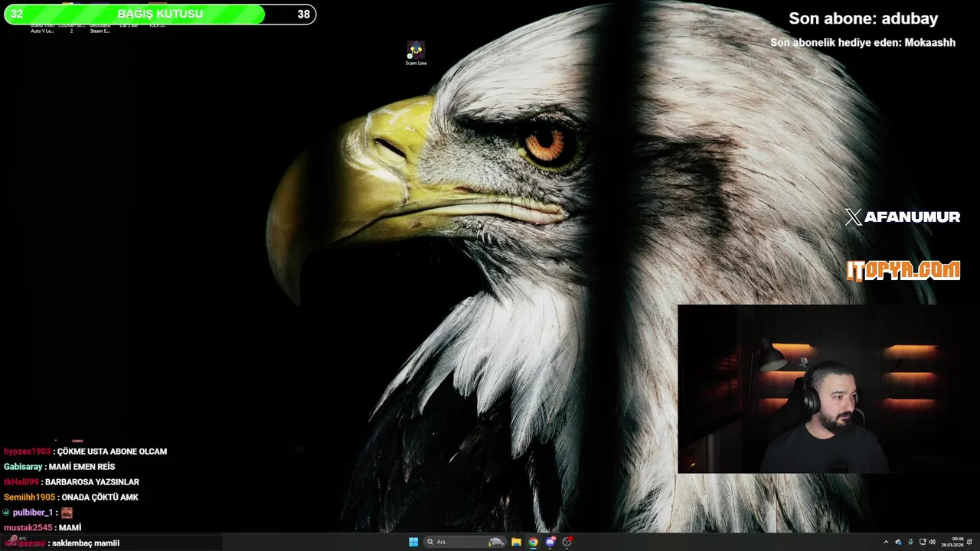Open the volume control in the tray
This screenshot has height=551, width=980.
pyautogui.click(x=933, y=542)
